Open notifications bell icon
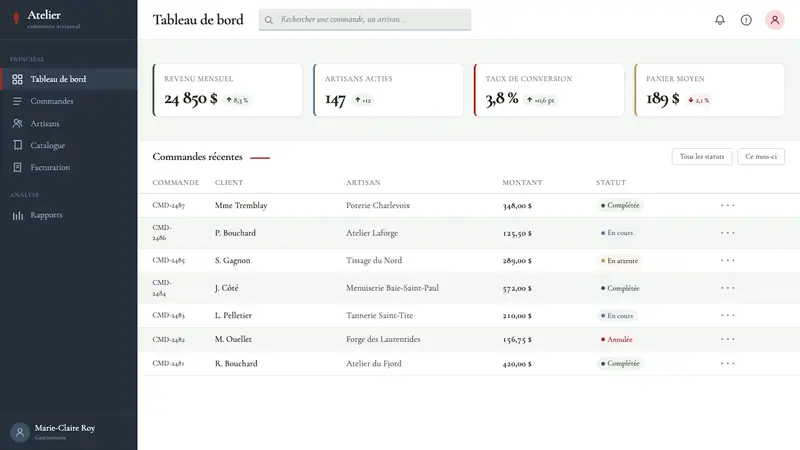Image resolution: width=800 pixels, height=450 pixels. coord(720,20)
